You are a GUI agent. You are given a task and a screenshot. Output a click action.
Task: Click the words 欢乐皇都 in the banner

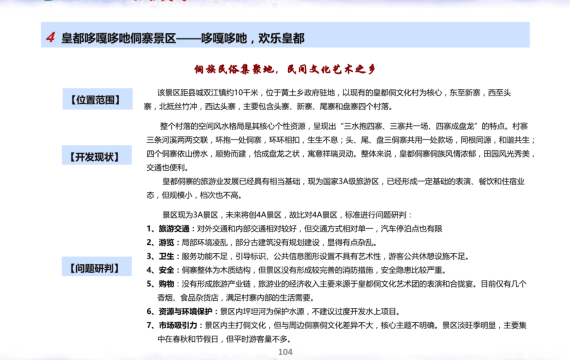tap(281, 38)
